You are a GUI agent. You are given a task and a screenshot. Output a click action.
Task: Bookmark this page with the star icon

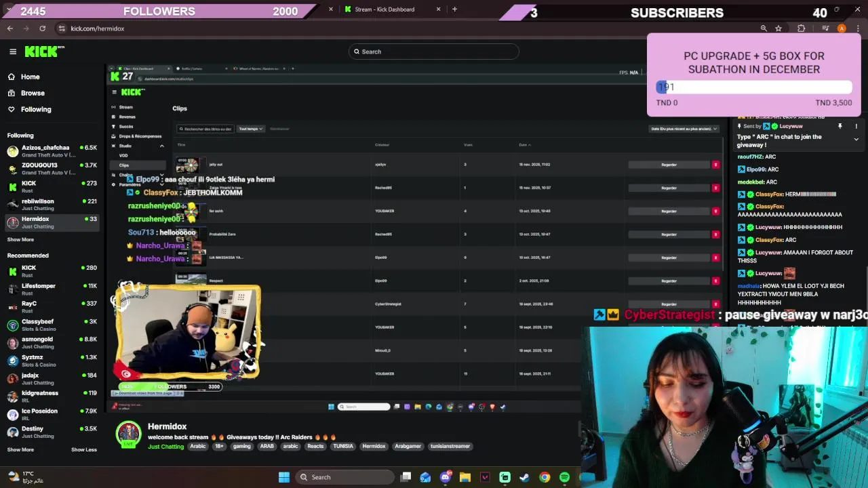point(778,28)
